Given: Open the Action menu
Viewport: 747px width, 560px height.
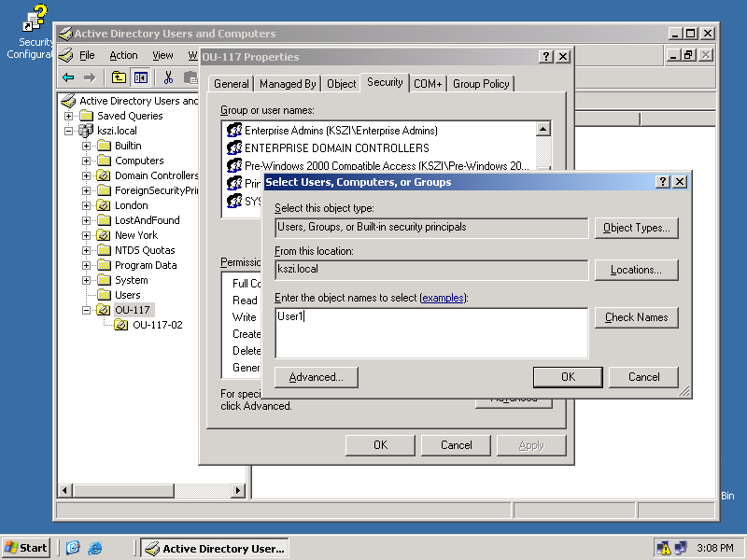Looking at the screenshot, I should 123,55.
